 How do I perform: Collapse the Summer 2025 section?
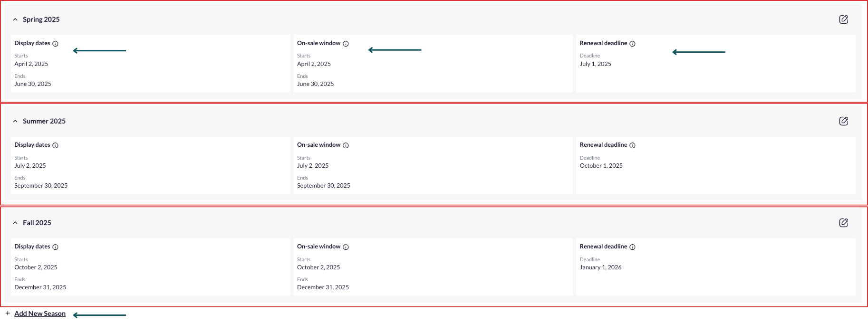(x=15, y=121)
